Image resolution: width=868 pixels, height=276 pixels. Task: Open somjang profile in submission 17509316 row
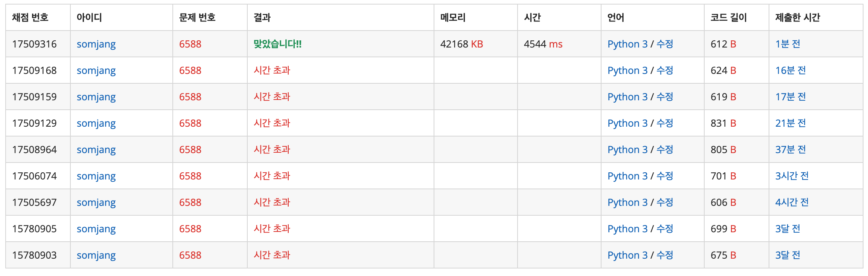point(96,44)
